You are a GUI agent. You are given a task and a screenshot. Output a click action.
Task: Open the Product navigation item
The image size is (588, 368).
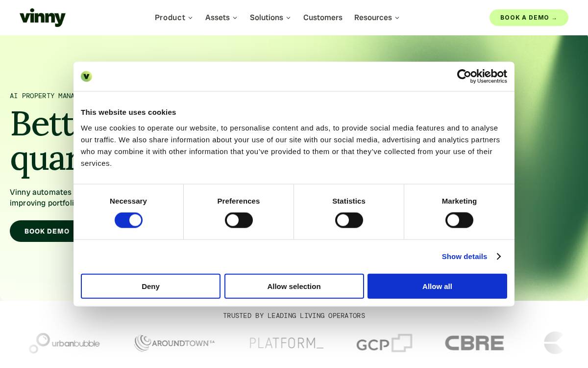pos(170,18)
